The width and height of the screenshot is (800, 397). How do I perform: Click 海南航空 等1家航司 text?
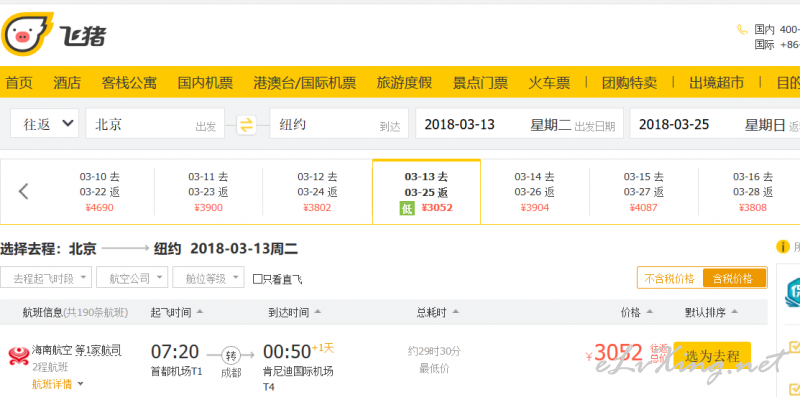[x=77, y=351]
